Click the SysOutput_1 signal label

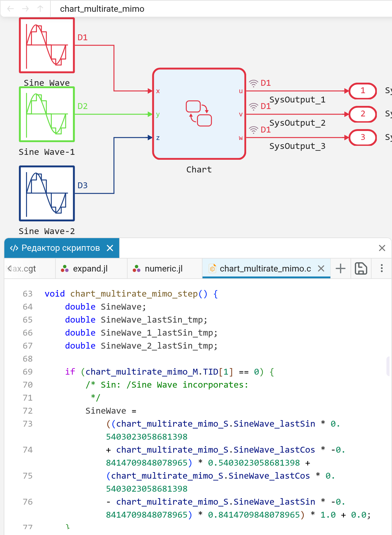(x=297, y=100)
